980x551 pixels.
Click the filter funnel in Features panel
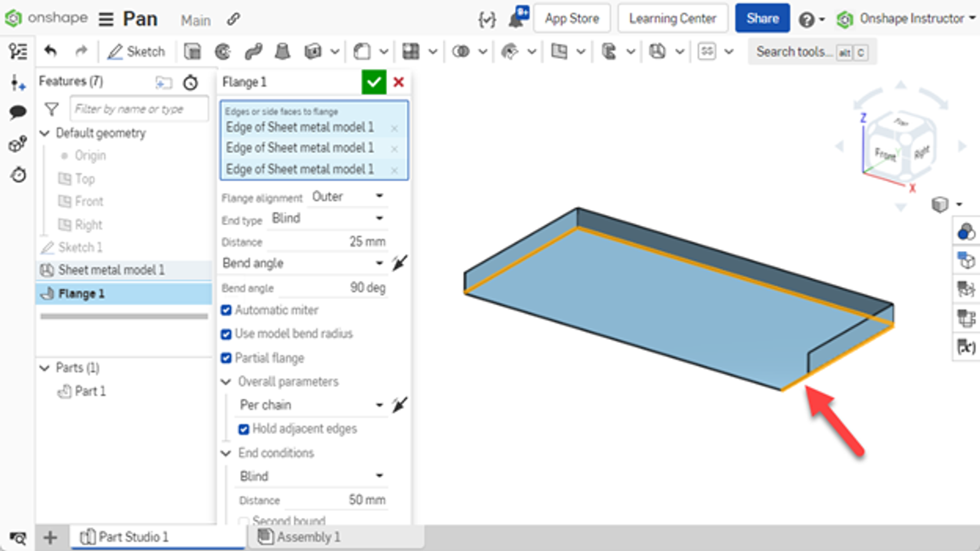point(51,109)
